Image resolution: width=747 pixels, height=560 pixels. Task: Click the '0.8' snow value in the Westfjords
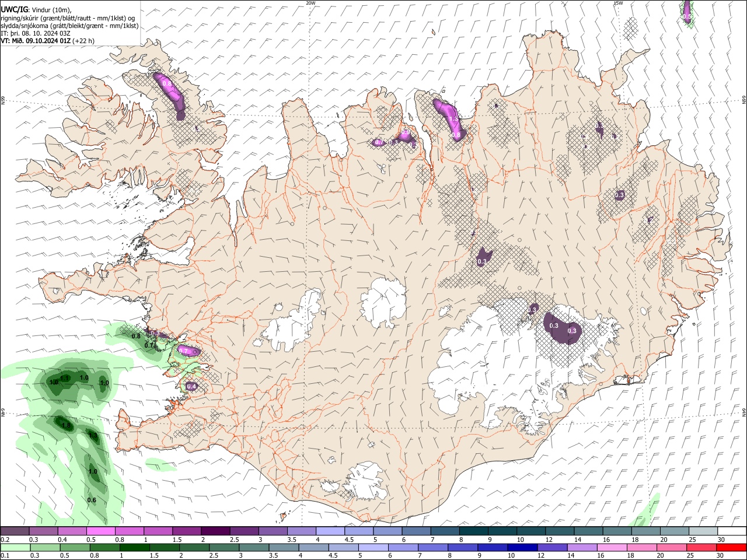tap(167, 84)
